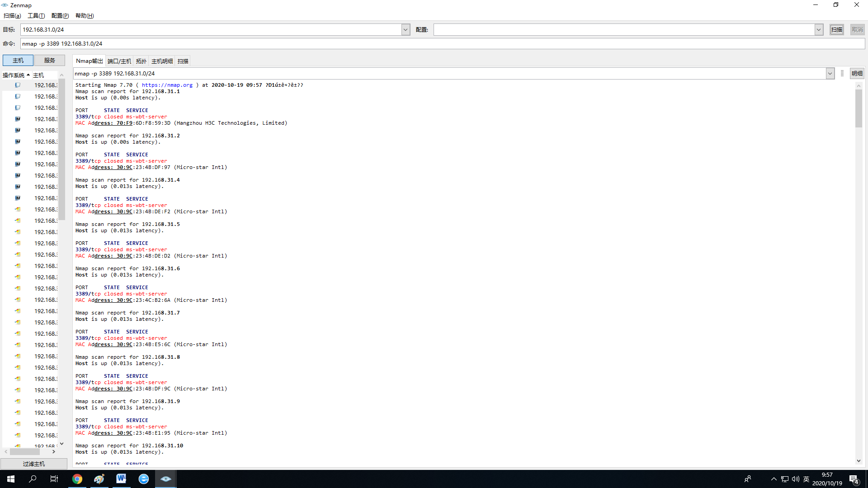The image size is (868, 488).
Task: Click the output pane vertical scrollbar thumb
Action: pyautogui.click(x=859, y=108)
